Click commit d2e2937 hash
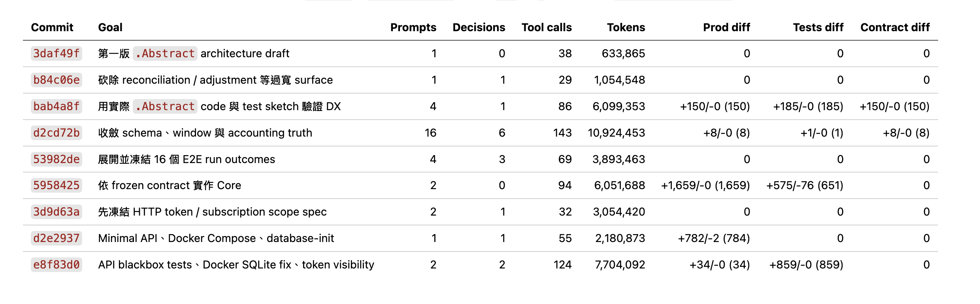The width and height of the screenshot is (980, 304). [x=57, y=238]
